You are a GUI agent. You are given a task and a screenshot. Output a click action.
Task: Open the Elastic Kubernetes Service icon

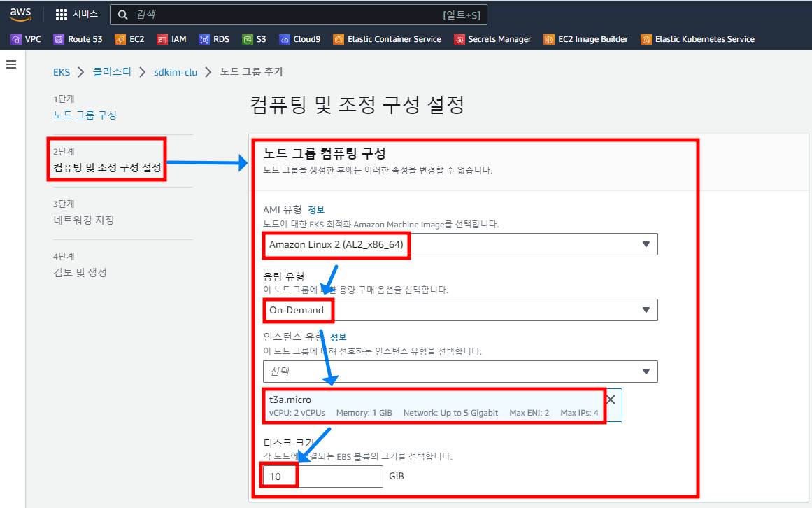point(646,39)
